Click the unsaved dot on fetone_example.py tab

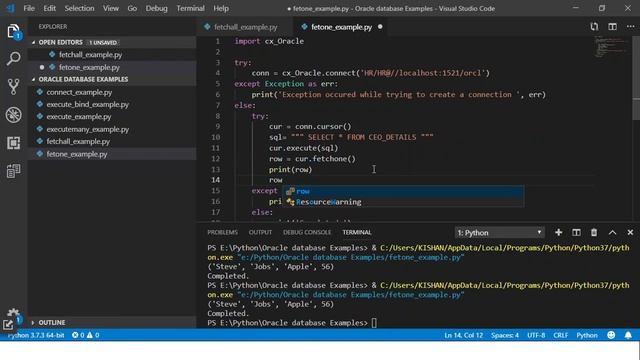coord(380,27)
